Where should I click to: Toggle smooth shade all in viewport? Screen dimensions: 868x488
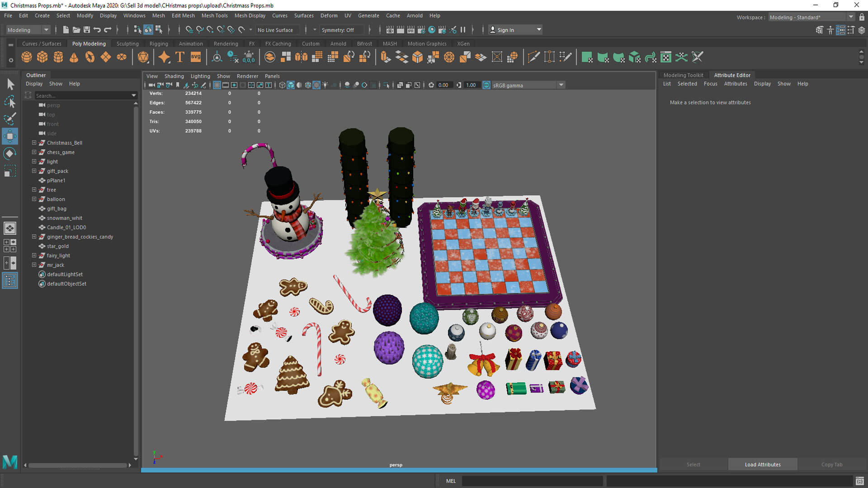click(x=291, y=85)
